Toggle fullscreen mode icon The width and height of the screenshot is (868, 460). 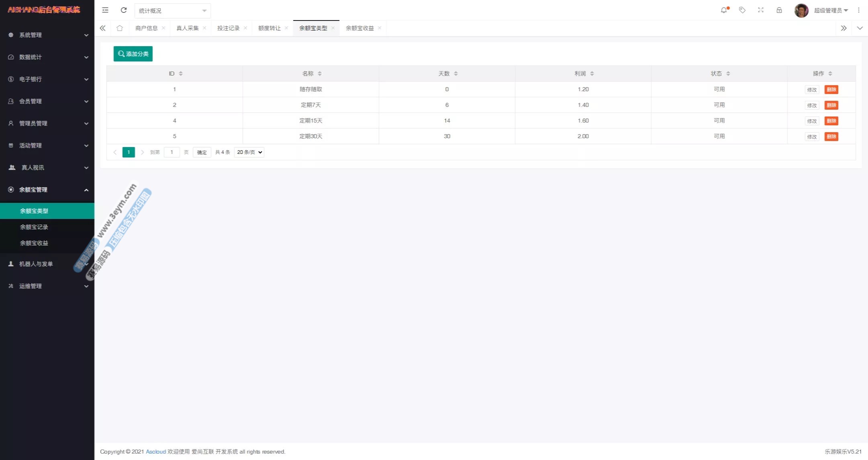pyautogui.click(x=761, y=10)
